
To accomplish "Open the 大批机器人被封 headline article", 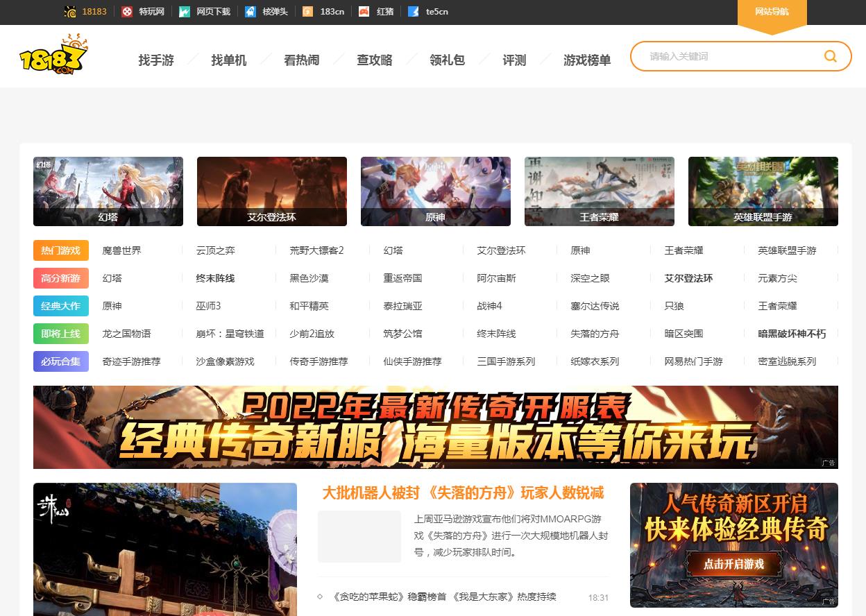I will click(x=464, y=493).
